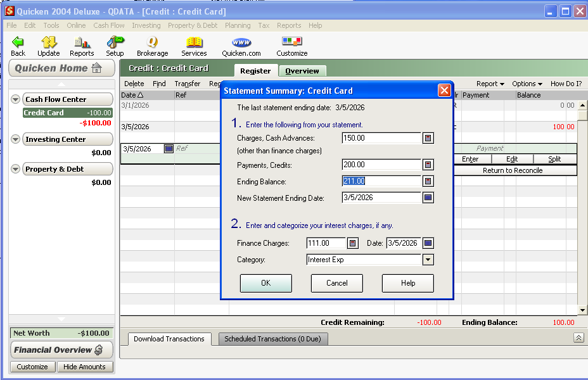Click the Hide Amounts button

[84, 367]
